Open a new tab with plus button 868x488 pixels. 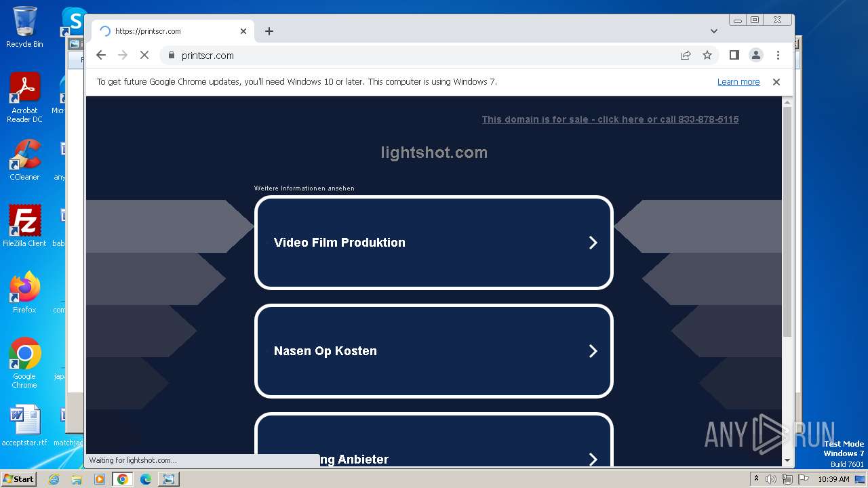[269, 31]
